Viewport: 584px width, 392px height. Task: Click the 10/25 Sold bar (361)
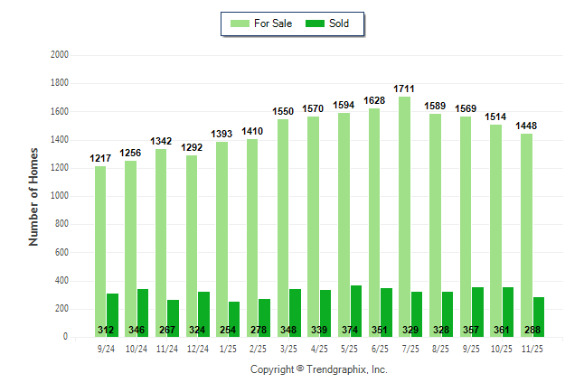click(x=508, y=312)
